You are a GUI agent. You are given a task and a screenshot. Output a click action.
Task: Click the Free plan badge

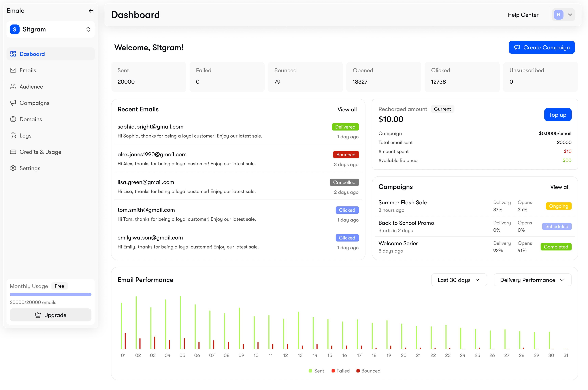[x=59, y=286]
